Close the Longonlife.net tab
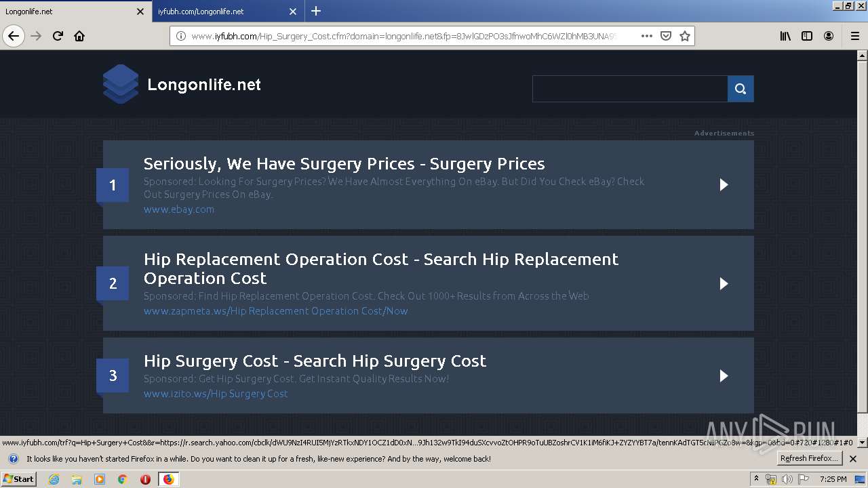The height and width of the screenshot is (488, 868). click(x=140, y=12)
